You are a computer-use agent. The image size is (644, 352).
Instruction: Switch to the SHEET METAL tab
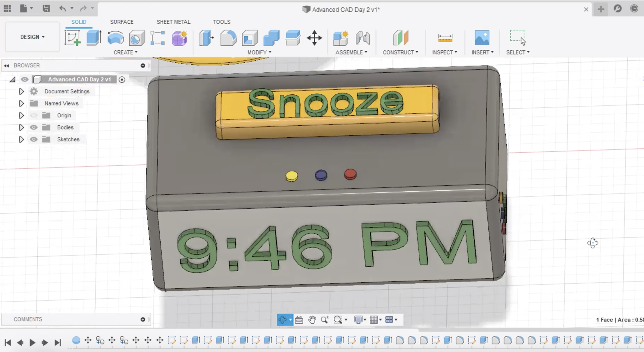(173, 22)
